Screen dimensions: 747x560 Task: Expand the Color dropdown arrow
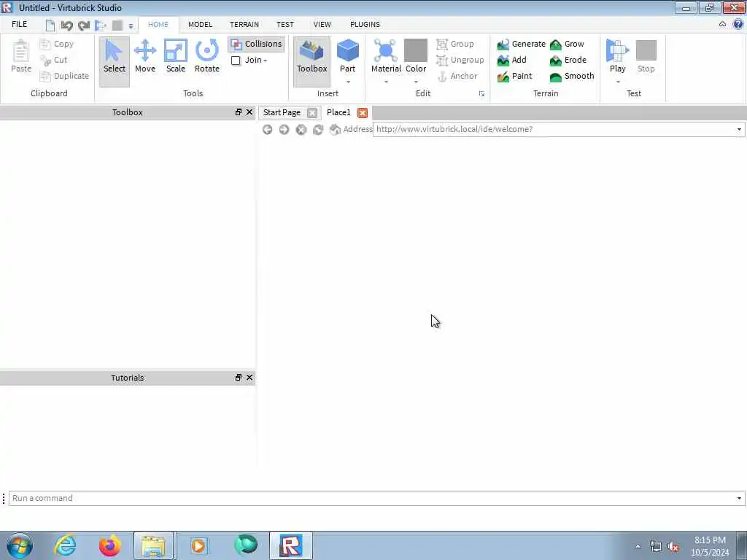click(x=416, y=82)
